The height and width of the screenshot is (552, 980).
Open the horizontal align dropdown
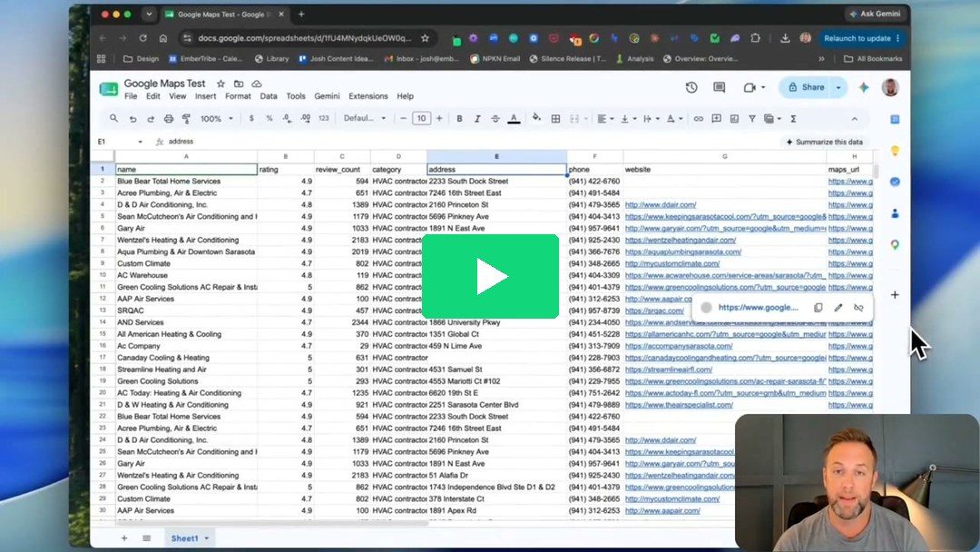[605, 119]
